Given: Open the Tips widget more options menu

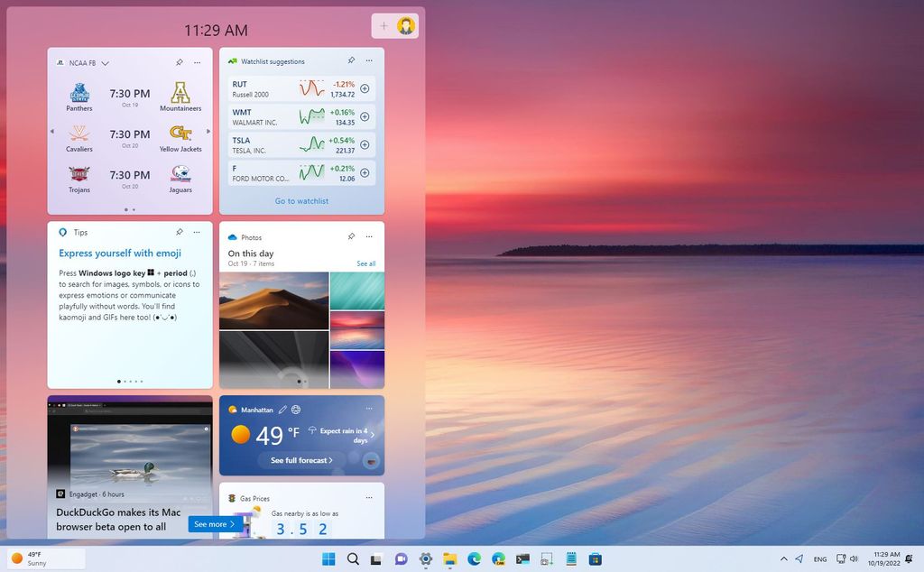Looking at the screenshot, I should [197, 232].
